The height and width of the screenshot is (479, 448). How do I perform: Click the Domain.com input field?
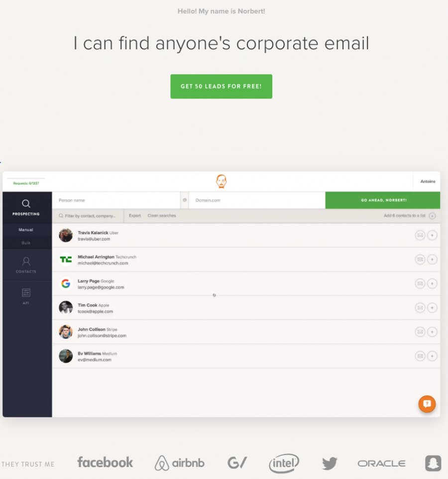click(257, 200)
